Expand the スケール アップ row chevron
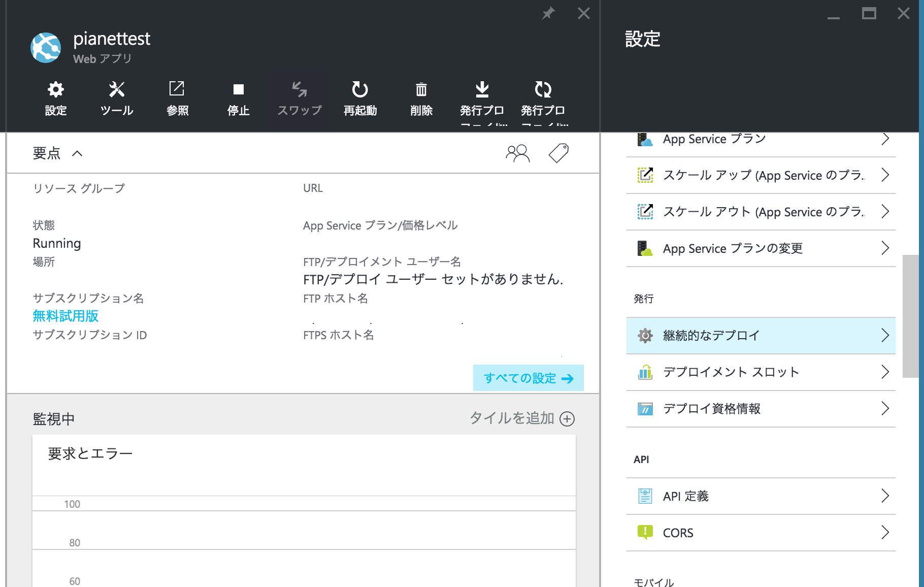The height and width of the screenshot is (587, 924). (885, 175)
